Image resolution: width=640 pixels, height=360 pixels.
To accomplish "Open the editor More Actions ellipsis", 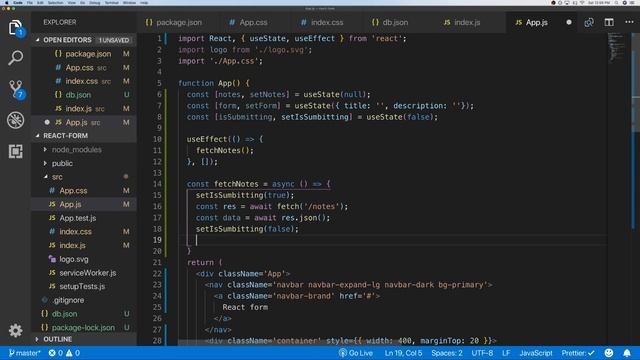I will point(629,22).
